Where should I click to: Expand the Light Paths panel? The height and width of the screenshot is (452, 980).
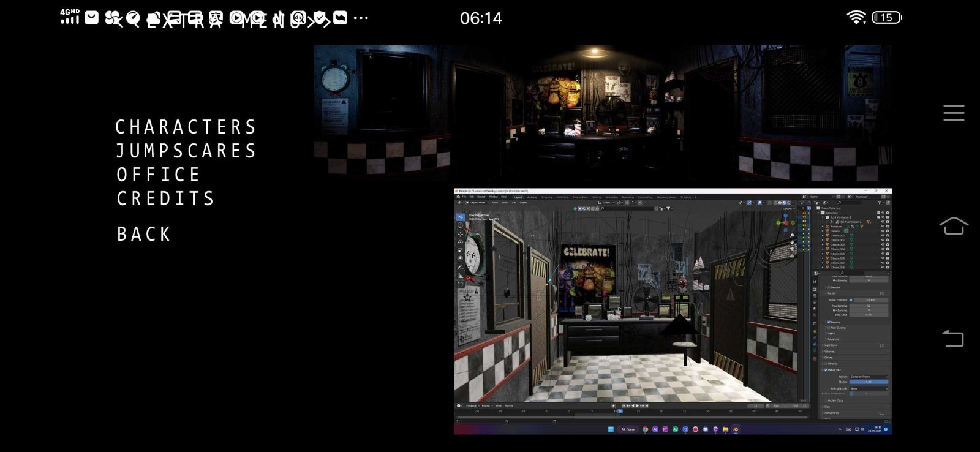831,345
